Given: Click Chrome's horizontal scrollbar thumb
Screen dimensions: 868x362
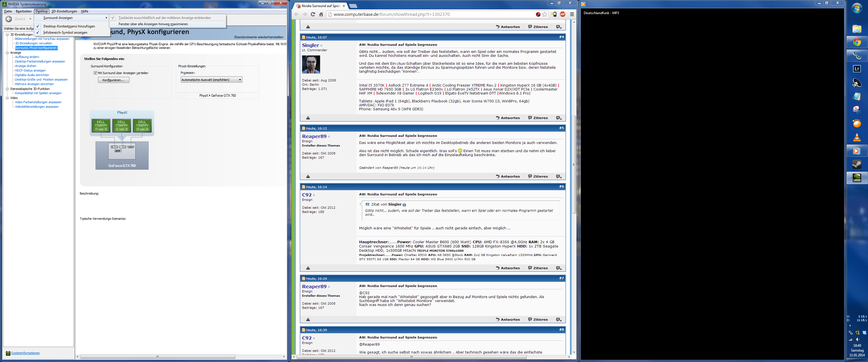Looking at the screenshot, I should 411,357.
